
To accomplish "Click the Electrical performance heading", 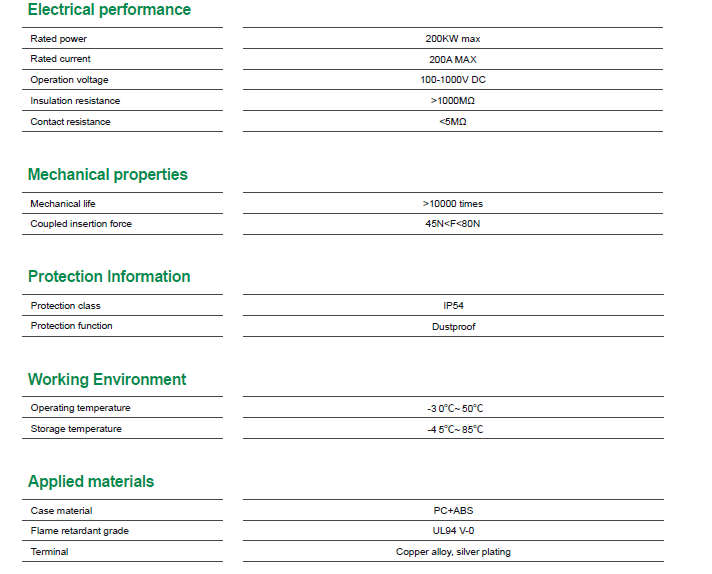I will pyautogui.click(x=109, y=10).
